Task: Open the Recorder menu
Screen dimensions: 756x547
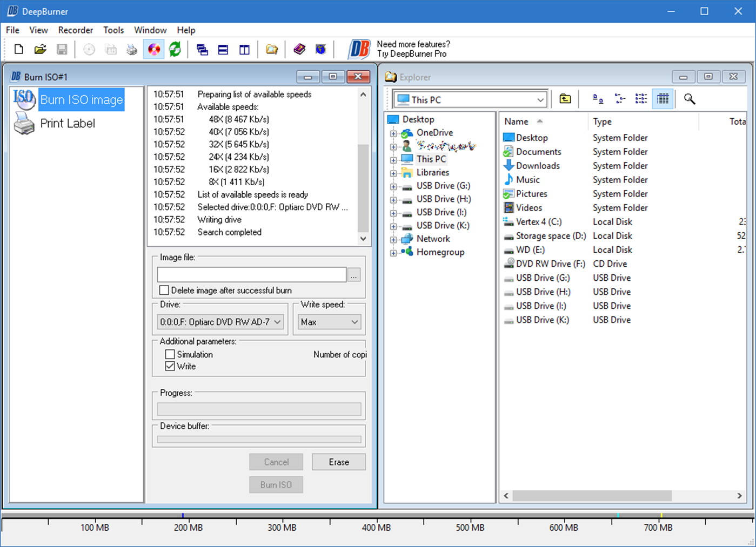Action: [x=76, y=30]
